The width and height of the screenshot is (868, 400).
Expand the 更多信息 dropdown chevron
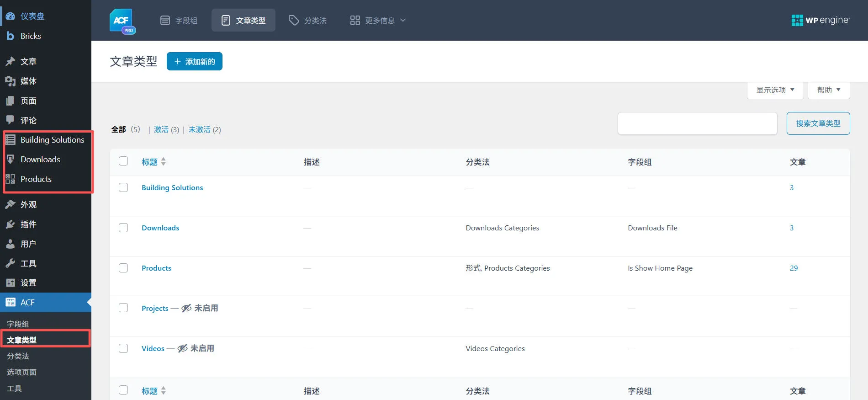pos(403,20)
